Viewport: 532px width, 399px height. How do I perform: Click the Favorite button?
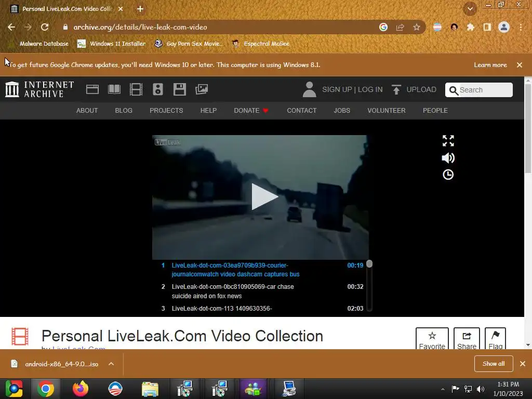coord(432,339)
